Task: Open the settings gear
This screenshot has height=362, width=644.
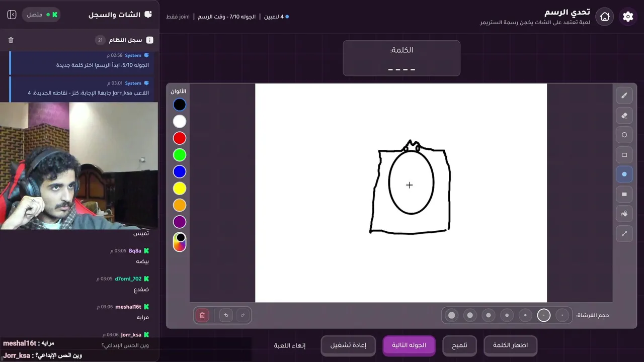Action: point(628,17)
